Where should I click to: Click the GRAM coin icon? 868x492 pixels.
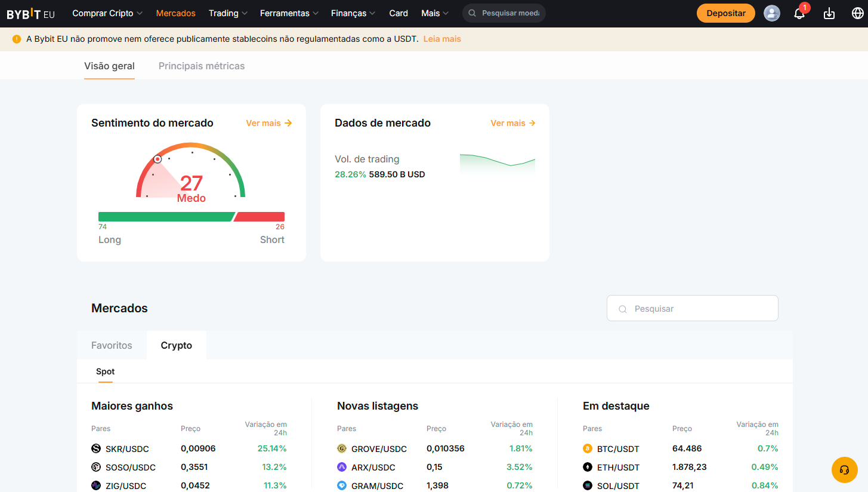[x=342, y=485]
